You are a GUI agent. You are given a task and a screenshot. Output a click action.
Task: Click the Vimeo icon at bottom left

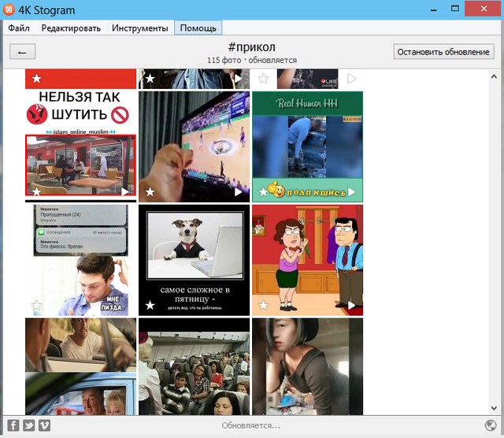(44, 425)
